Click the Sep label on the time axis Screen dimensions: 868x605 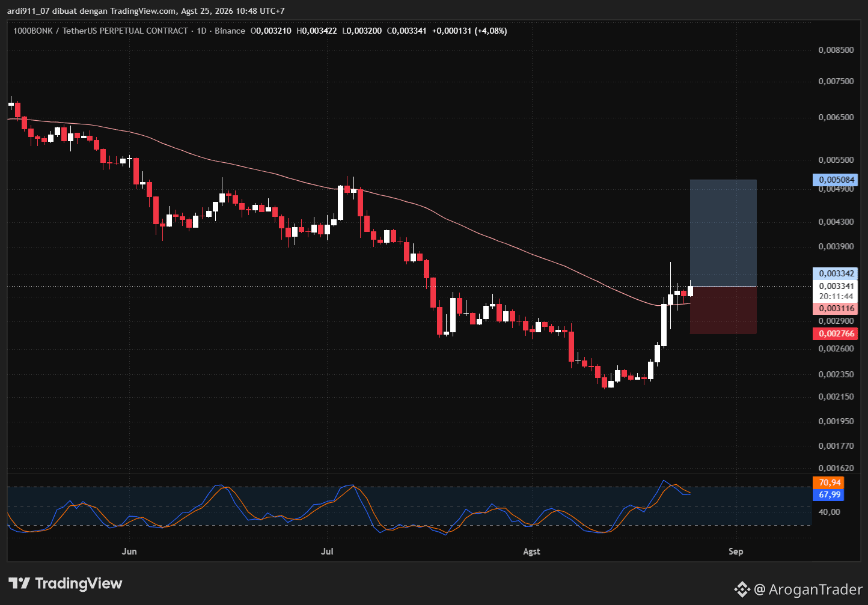736,552
